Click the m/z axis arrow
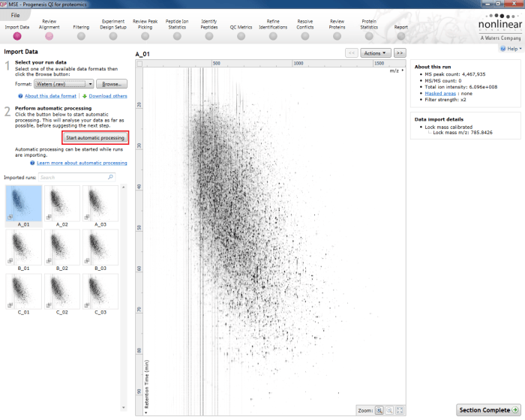Screen dimensions: 525x420 (403, 70)
